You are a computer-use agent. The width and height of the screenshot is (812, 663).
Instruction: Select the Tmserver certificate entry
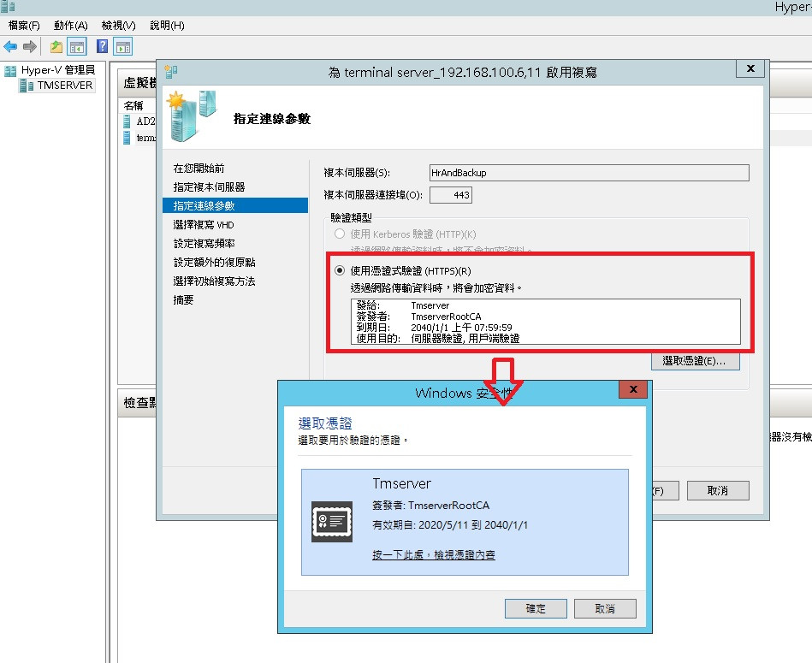[465, 522]
